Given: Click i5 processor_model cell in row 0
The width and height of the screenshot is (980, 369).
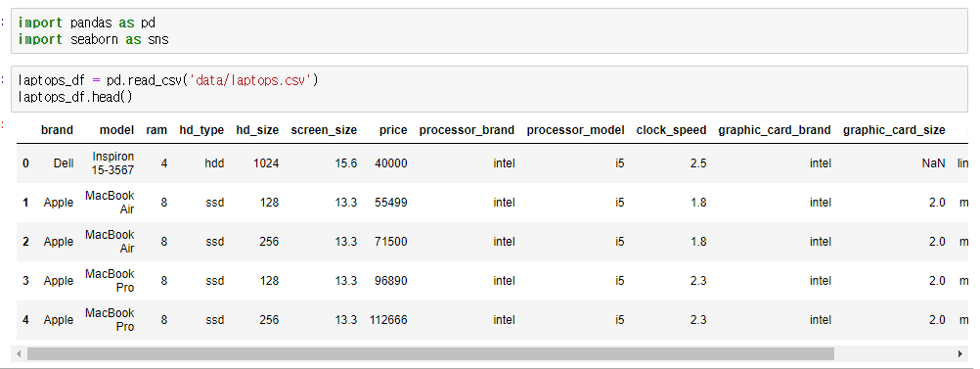Looking at the screenshot, I should pos(619,163).
